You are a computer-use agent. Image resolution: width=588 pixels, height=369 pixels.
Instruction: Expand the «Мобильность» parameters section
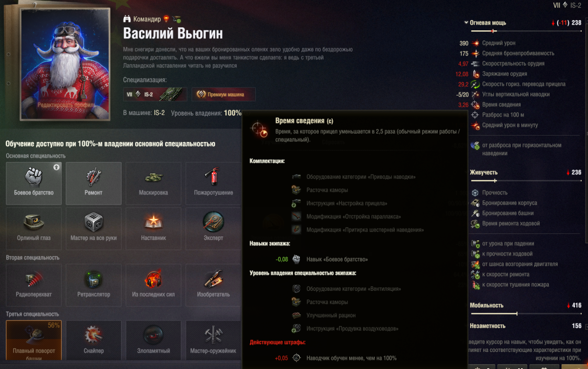[486, 305]
